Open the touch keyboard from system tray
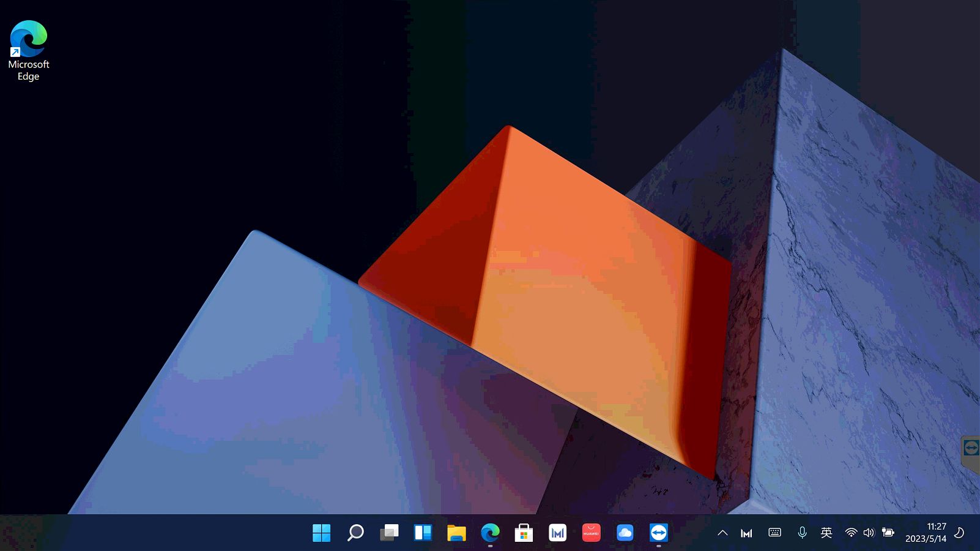The height and width of the screenshot is (551, 980). (775, 533)
